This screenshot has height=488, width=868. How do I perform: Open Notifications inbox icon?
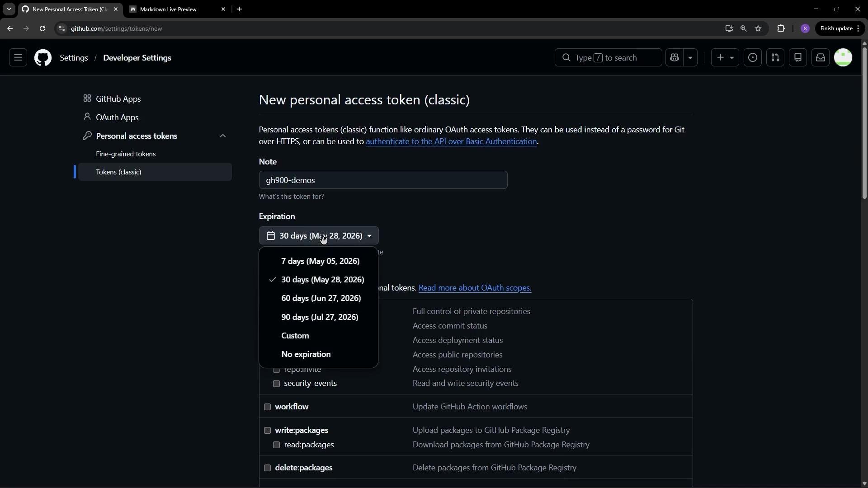pos(821,58)
